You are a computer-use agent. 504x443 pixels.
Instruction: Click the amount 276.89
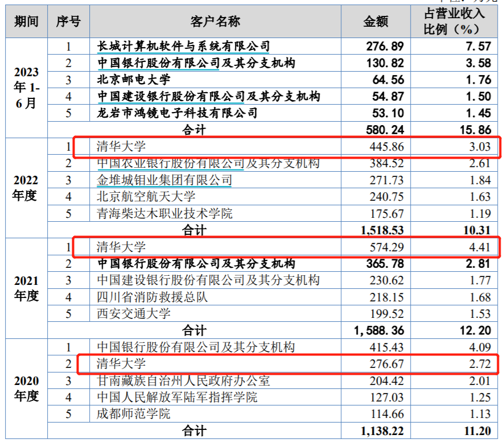385,46
